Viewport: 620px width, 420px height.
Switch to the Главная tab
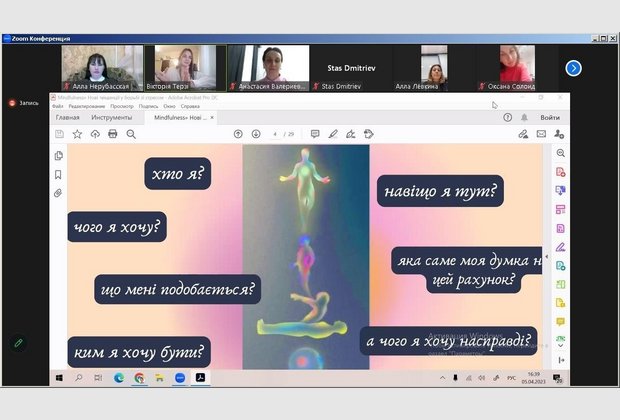[67, 117]
